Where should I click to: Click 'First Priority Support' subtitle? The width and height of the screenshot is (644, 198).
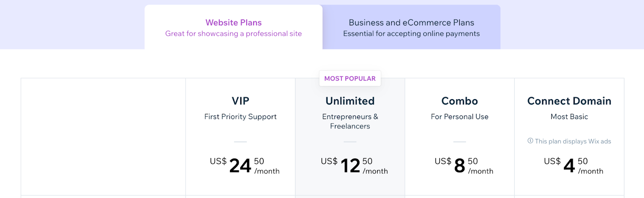[240, 117]
